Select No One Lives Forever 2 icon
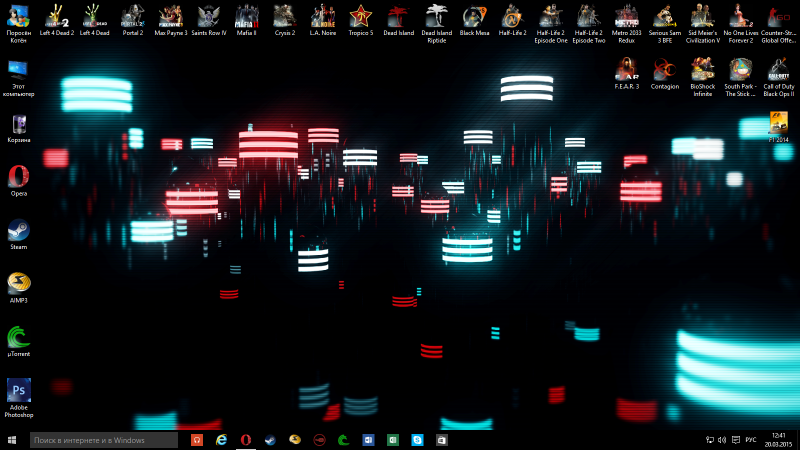800x450 pixels. (x=741, y=24)
